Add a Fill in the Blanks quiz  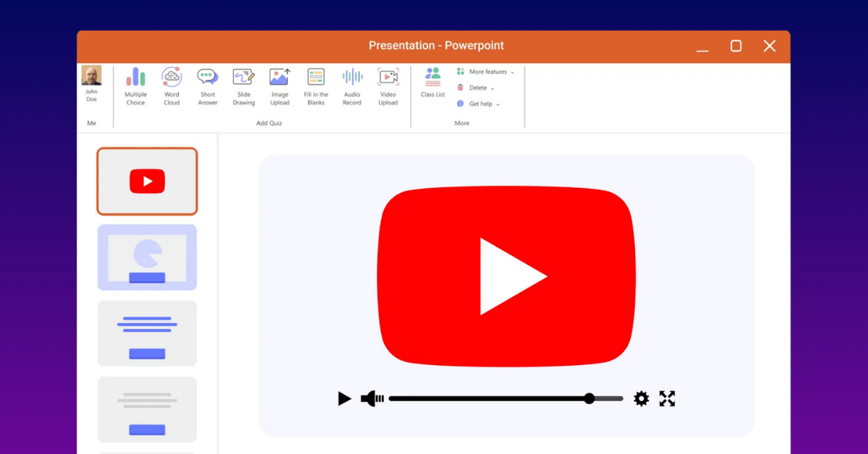point(316,87)
